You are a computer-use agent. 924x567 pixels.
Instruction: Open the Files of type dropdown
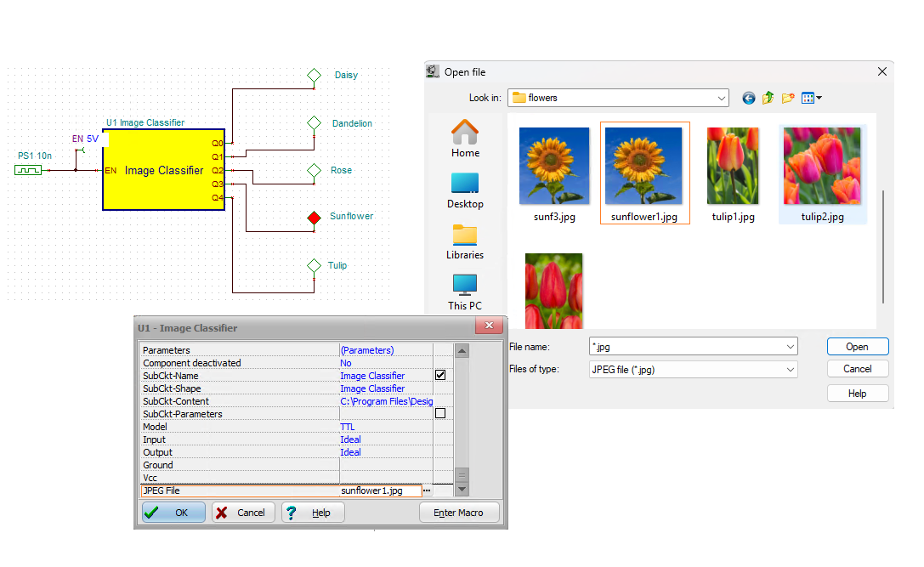(x=791, y=368)
